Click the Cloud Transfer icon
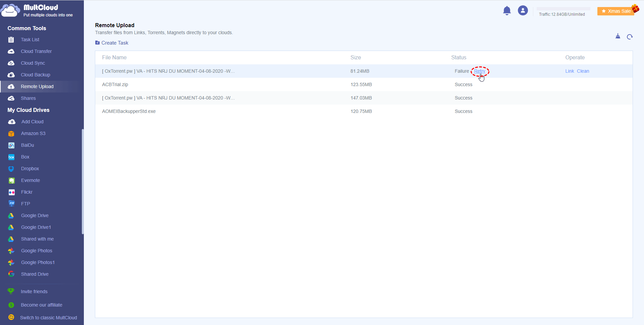The height and width of the screenshot is (325, 644). pyautogui.click(x=11, y=52)
